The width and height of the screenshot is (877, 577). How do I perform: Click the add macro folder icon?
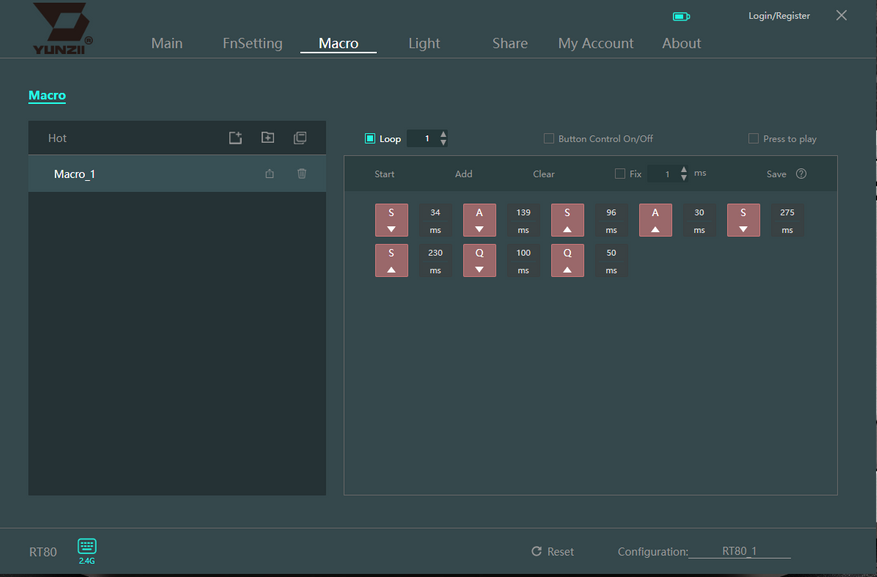point(267,138)
